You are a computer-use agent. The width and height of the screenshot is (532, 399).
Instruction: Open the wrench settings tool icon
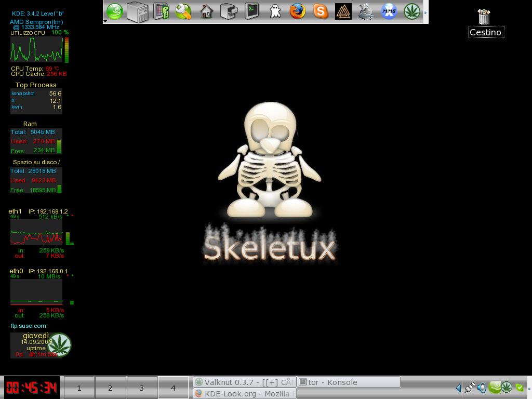[183, 11]
